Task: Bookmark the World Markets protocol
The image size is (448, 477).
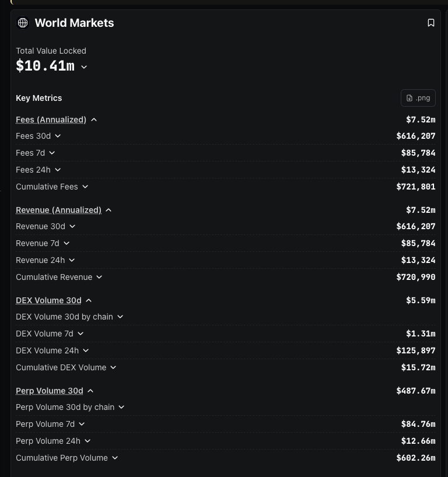Action: click(x=430, y=23)
